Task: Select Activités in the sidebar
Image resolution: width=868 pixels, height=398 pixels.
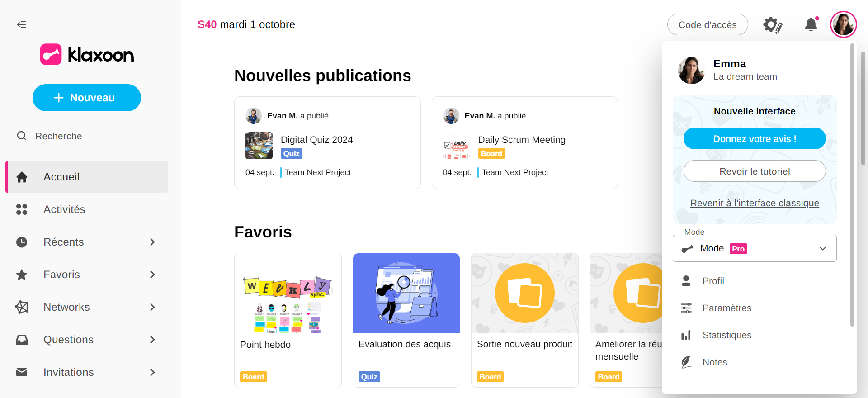Action: (64, 209)
